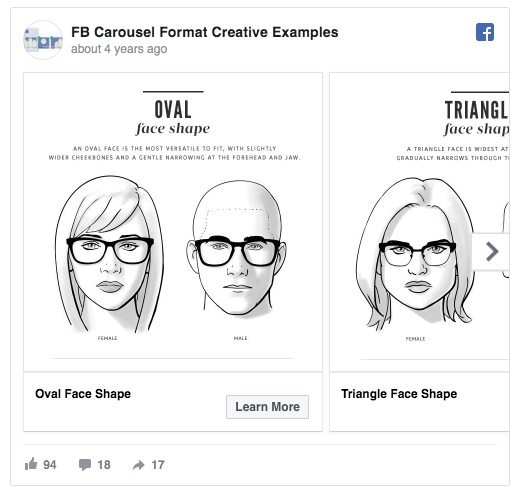Like the post via thumbs-up icon

31,464
